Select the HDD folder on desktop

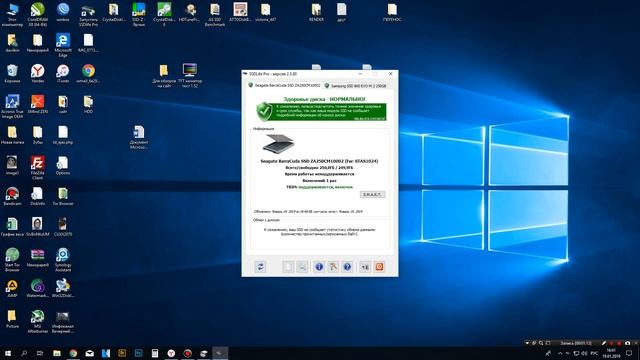88,104
